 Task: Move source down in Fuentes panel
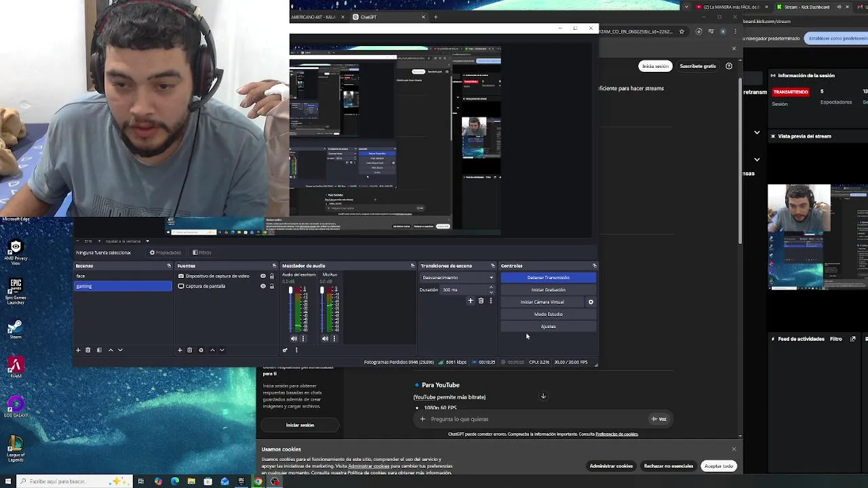coord(222,350)
